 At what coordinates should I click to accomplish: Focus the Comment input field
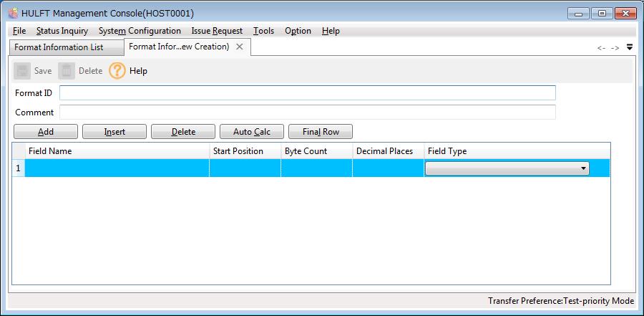(x=308, y=112)
